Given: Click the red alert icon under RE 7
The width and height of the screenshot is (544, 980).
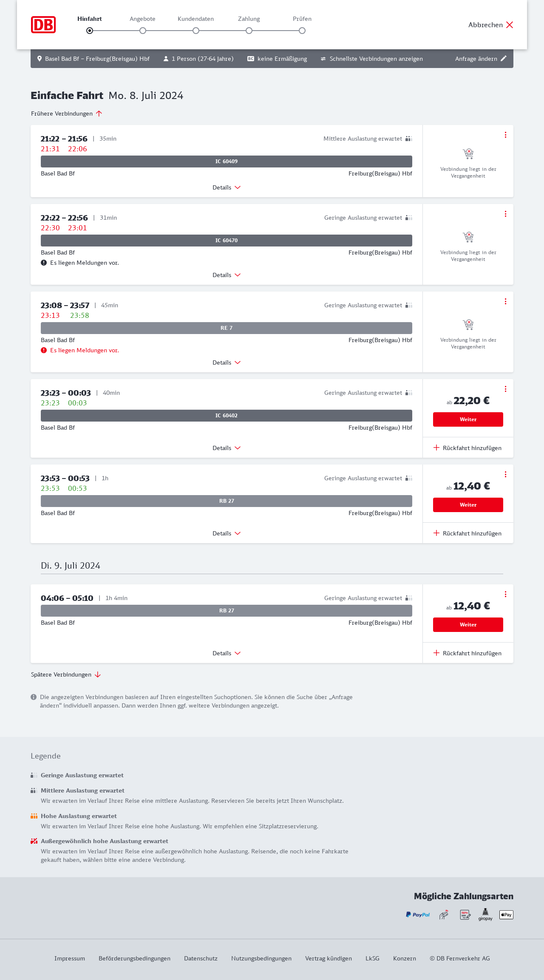Looking at the screenshot, I should point(44,350).
